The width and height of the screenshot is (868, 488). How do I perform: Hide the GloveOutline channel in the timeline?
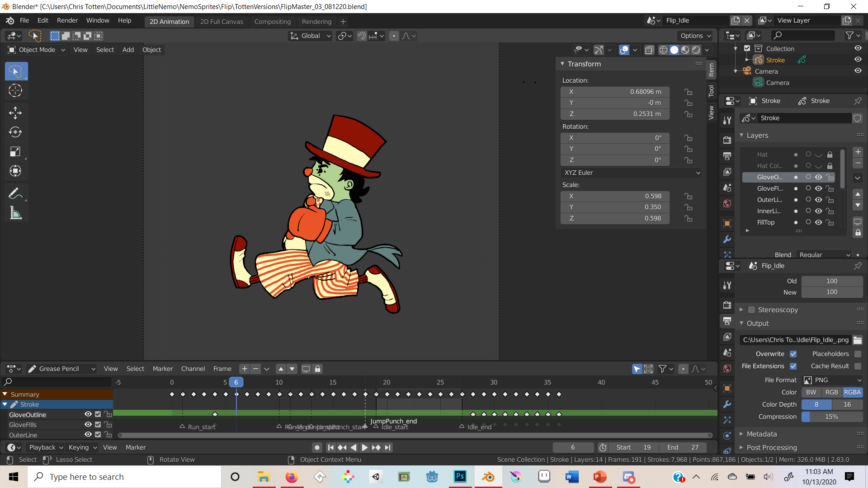88,414
